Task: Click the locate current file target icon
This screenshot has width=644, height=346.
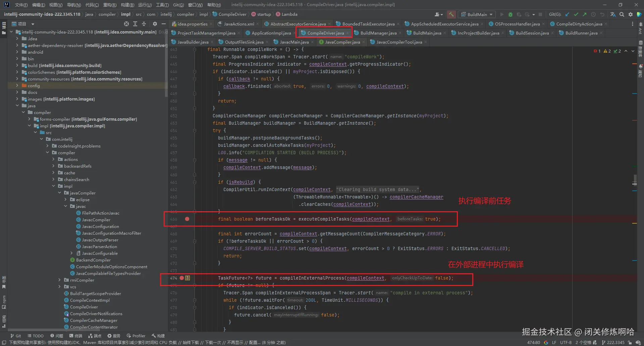Action: [126, 24]
